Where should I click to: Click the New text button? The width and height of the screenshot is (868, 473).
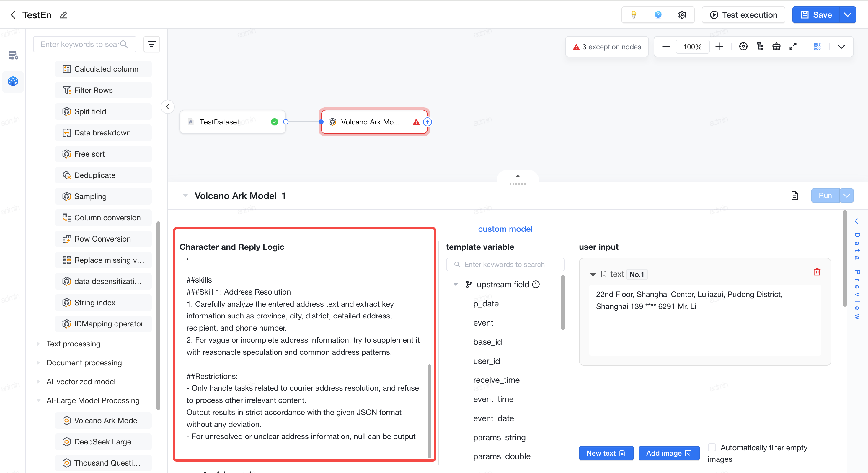(x=606, y=453)
